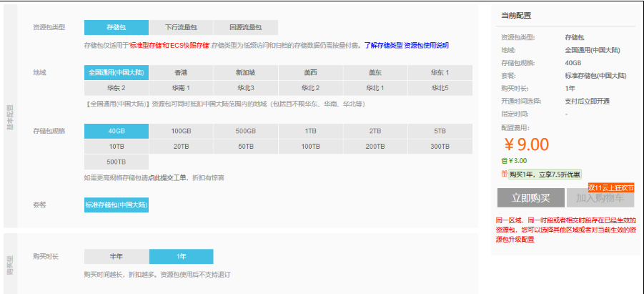Select 10TB storage package size
The image size is (644, 294).
pyautogui.click(x=117, y=147)
